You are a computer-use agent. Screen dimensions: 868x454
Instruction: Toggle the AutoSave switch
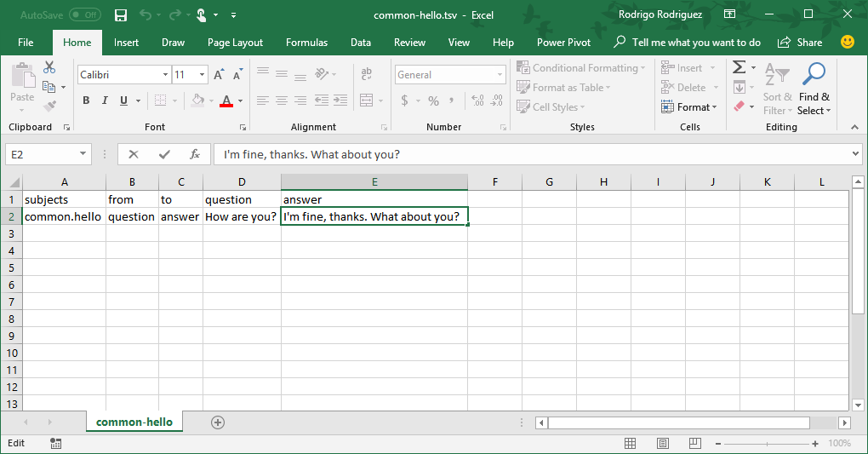(x=84, y=15)
